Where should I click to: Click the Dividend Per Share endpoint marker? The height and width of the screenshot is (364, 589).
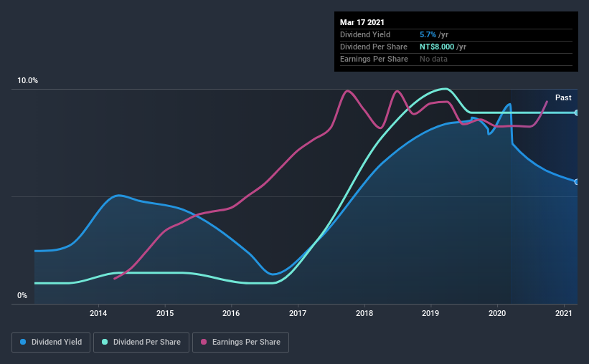(x=577, y=112)
